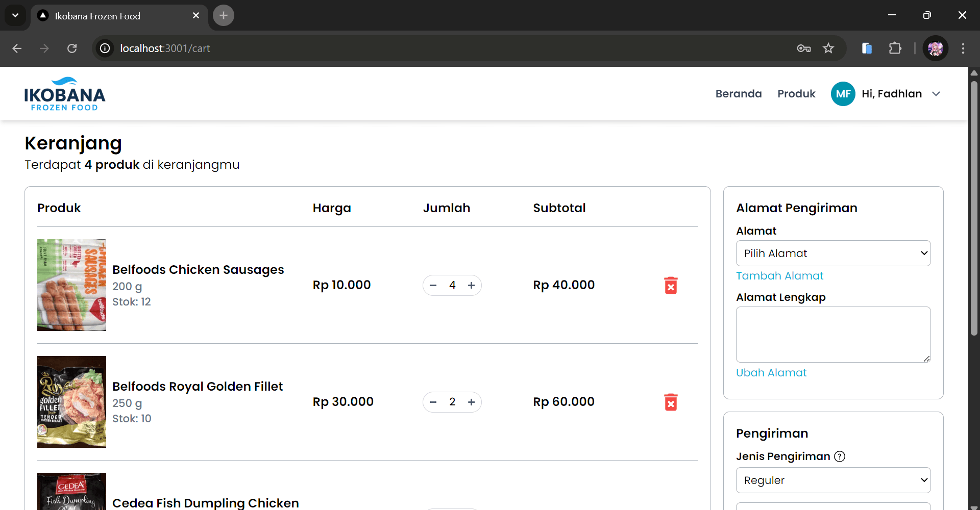Decrease Royal Golden Fillet quantity
The width and height of the screenshot is (980, 510).
[x=433, y=402]
